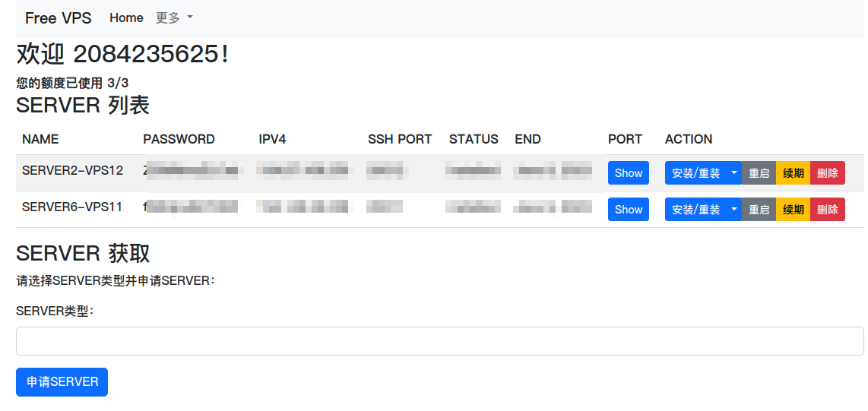This screenshot has height=411, width=868.
Task: Delete SERVER6-VPS11 with the red 删除 button
Action: tap(827, 210)
